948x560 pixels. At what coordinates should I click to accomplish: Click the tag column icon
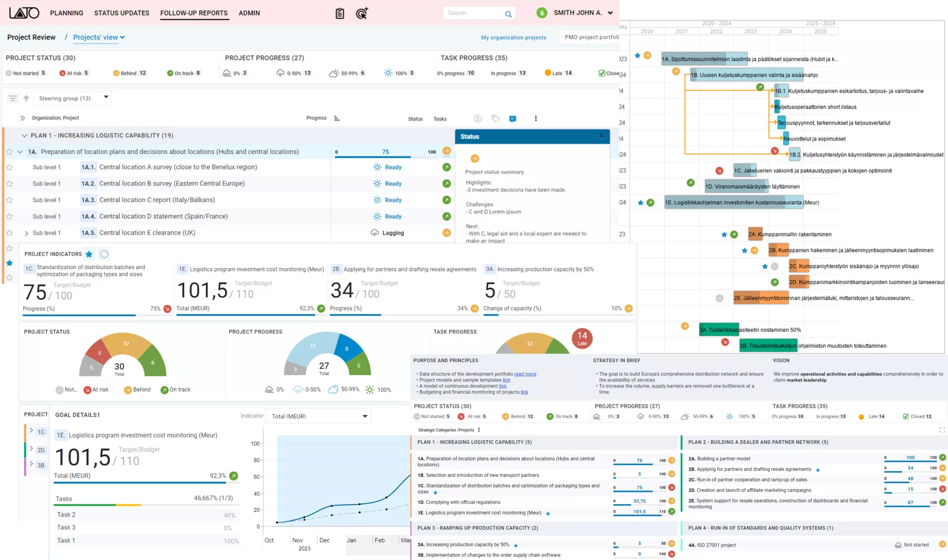(x=495, y=118)
